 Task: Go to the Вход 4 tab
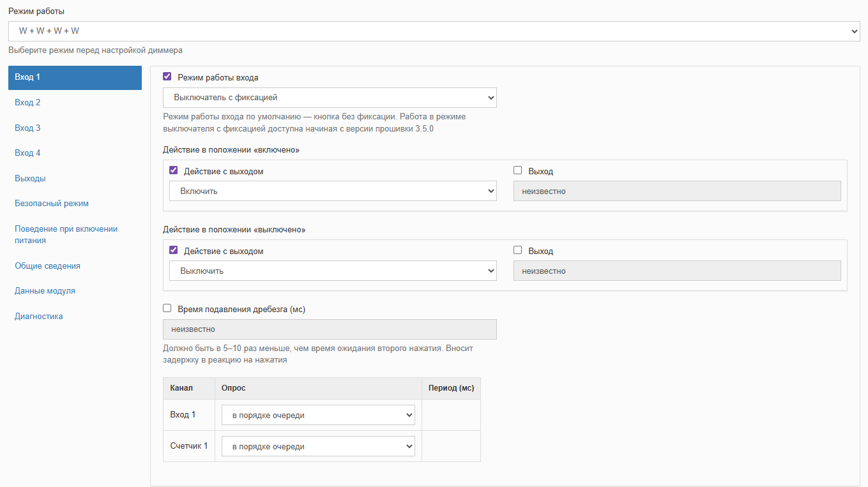[x=27, y=153]
